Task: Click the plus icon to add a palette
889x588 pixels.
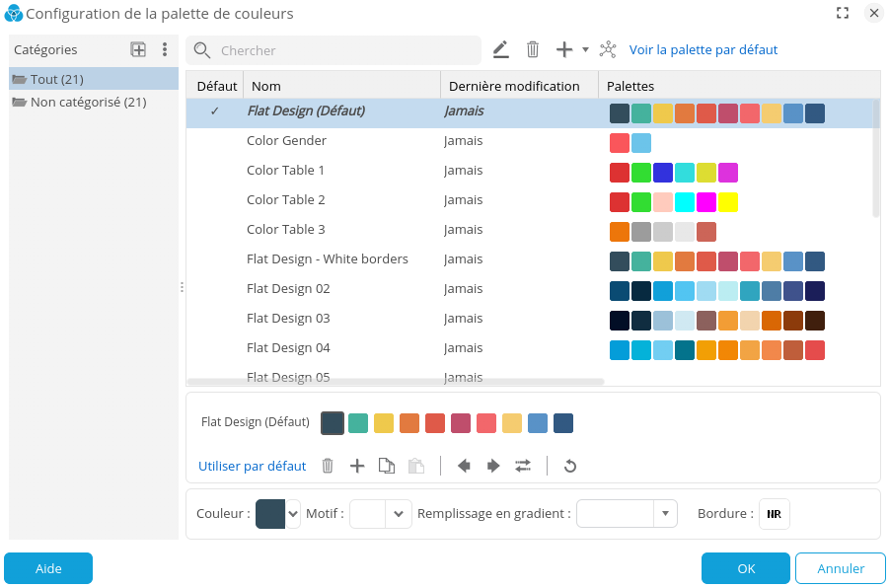Action: tap(562, 49)
